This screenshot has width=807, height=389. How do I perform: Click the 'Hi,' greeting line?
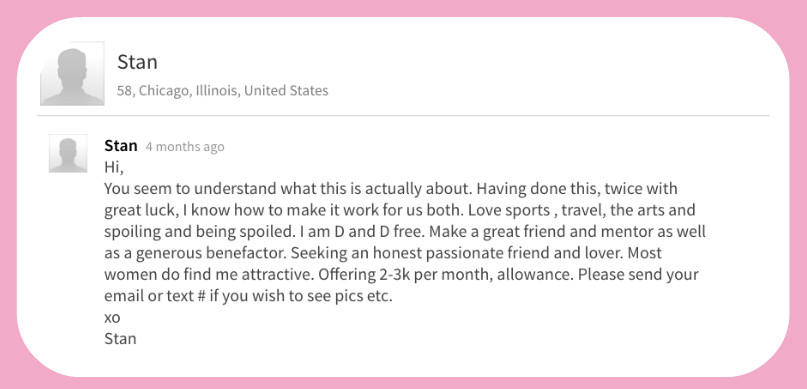(x=114, y=168)
